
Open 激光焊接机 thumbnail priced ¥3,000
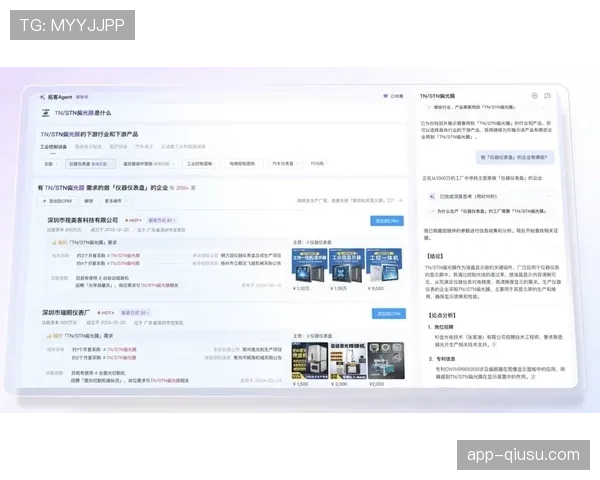click(x=347, y=361)
